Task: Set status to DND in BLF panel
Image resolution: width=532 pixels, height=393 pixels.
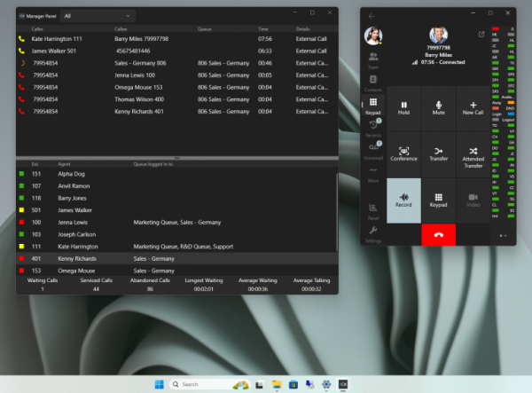Action: [x=503, y=108]
